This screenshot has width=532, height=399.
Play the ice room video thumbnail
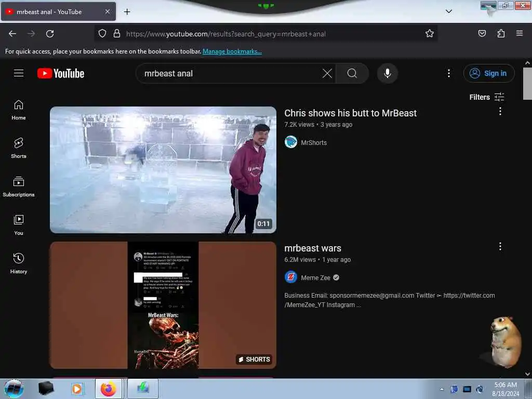(x=163, y=170)
